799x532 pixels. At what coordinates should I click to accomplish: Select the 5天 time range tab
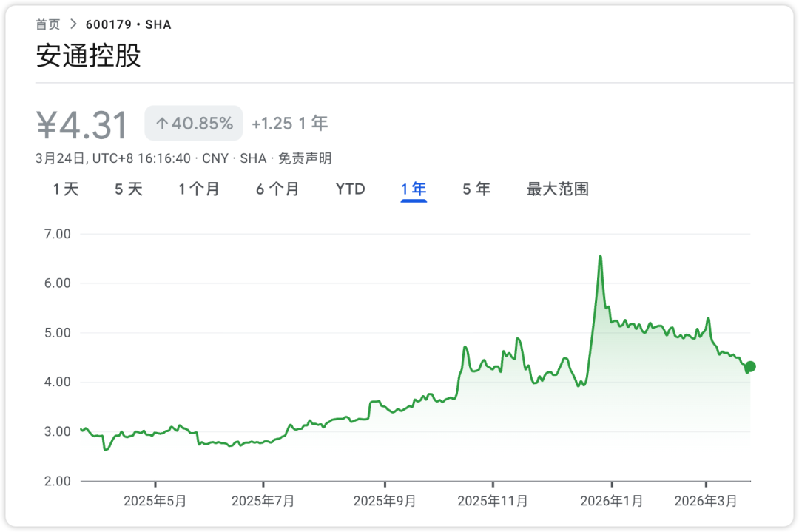pos(128,189)
